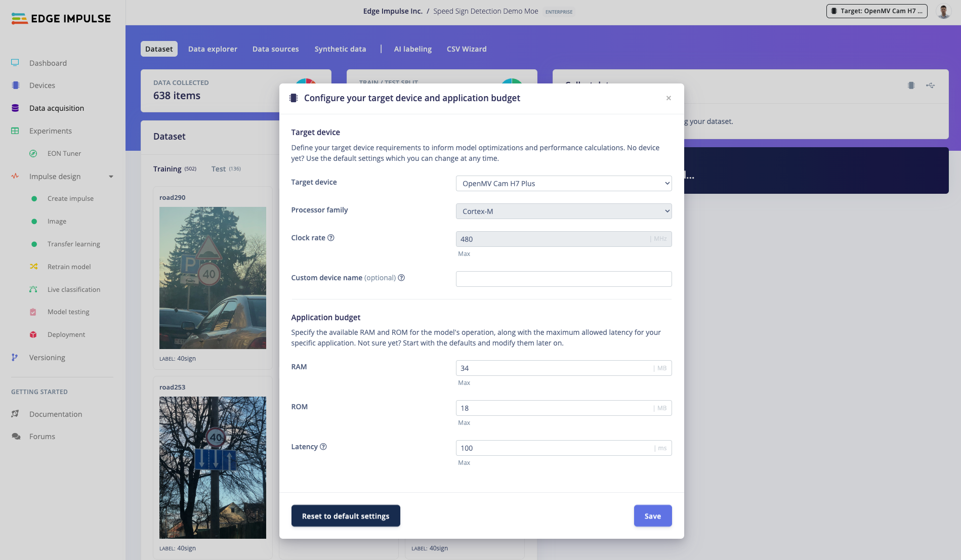Open the Transfer learning page
The image size is (961, 560).
(74, 244)
